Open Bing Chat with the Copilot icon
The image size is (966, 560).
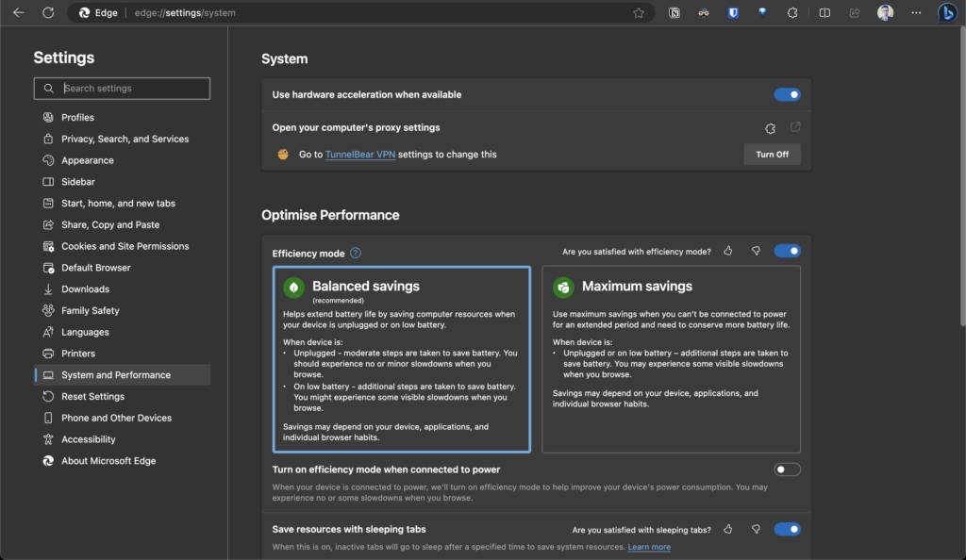pyautogui.click(x=946, y=12)
